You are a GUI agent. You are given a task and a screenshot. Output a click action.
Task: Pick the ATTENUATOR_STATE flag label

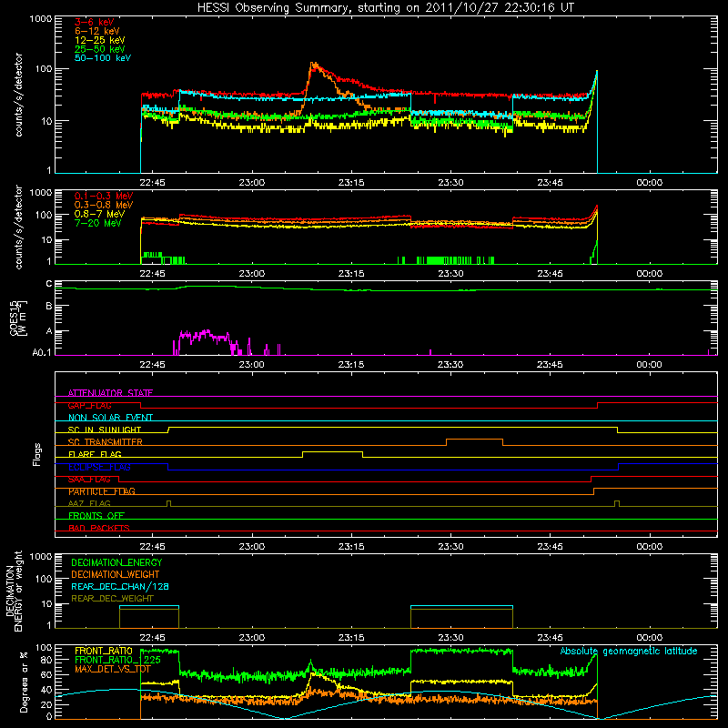[x=110, y=393]
